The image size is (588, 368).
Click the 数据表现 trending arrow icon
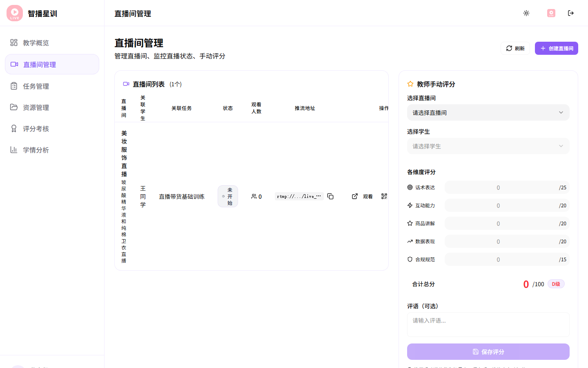click(410, 241)
